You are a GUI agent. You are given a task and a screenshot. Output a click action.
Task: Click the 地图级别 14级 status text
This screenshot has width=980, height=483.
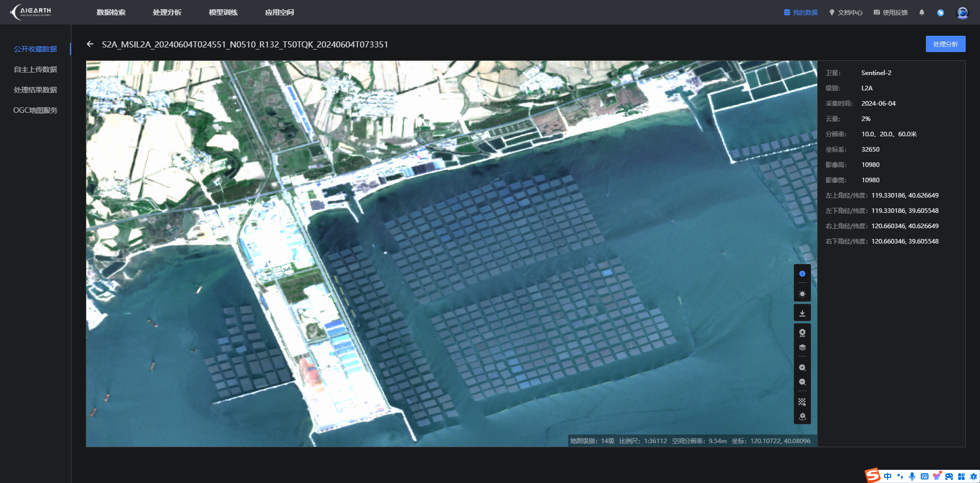(592, 441)
